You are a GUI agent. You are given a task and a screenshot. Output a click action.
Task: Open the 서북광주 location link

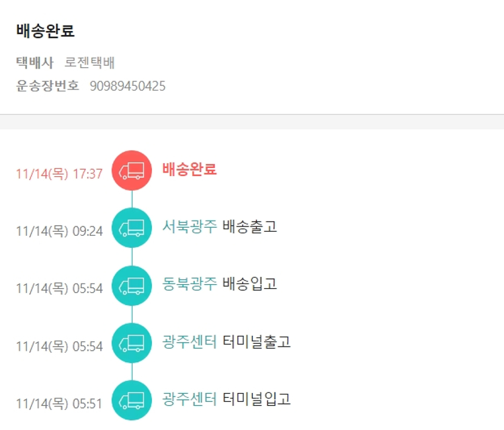[x=190, y=226]
